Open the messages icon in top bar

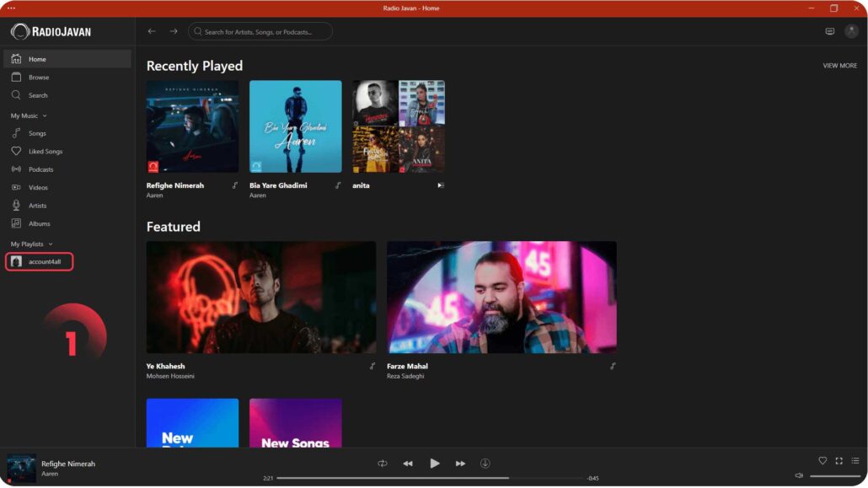click(830, 31)
